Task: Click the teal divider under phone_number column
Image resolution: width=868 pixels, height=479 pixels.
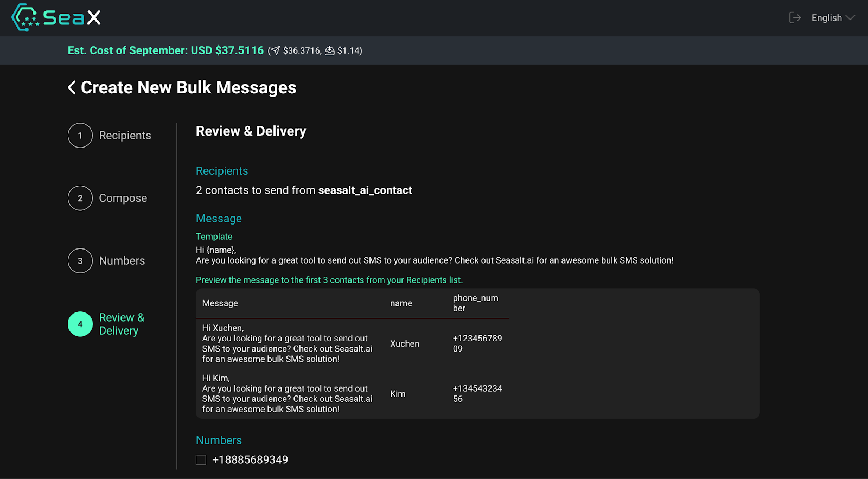Action: pyautogui.click(x=476, y=318)
